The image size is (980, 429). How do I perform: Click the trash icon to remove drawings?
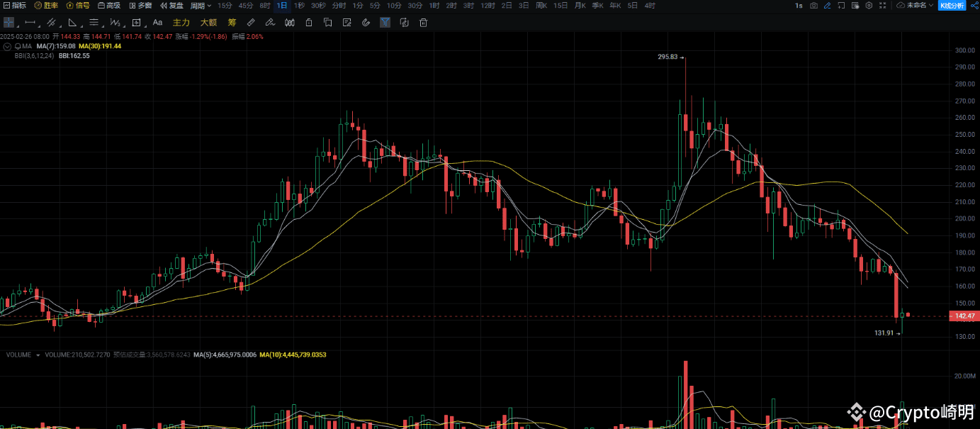point(423,22)
